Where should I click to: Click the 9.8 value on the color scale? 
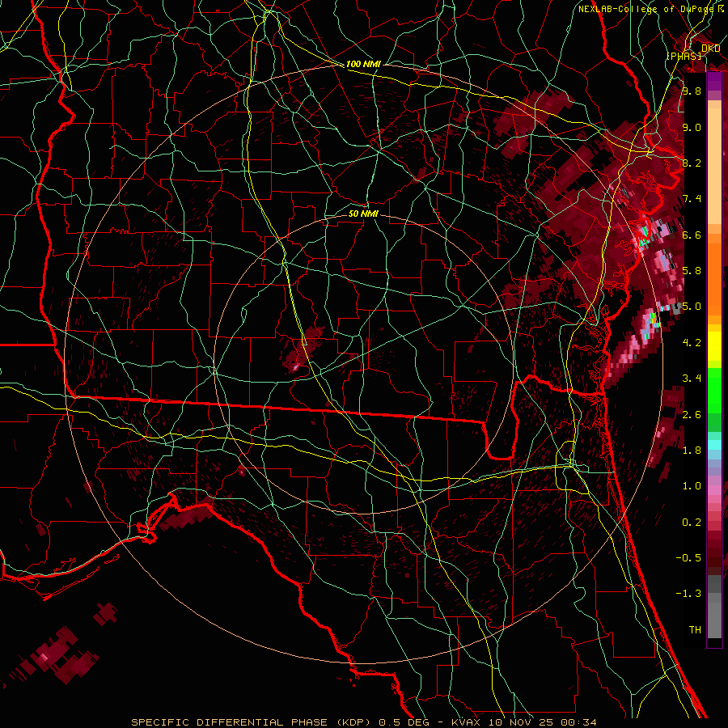pyautogui.click(x=692, y=91)
